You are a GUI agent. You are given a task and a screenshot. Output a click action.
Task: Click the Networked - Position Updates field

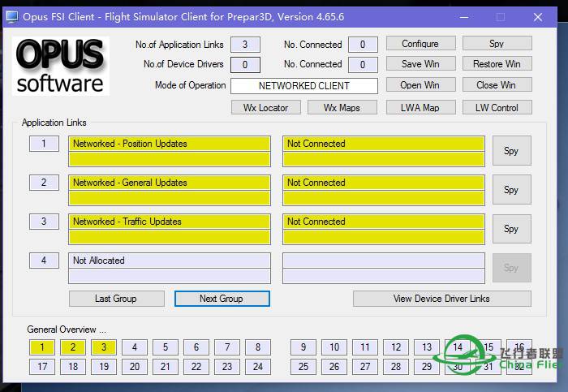pos(170,144)
